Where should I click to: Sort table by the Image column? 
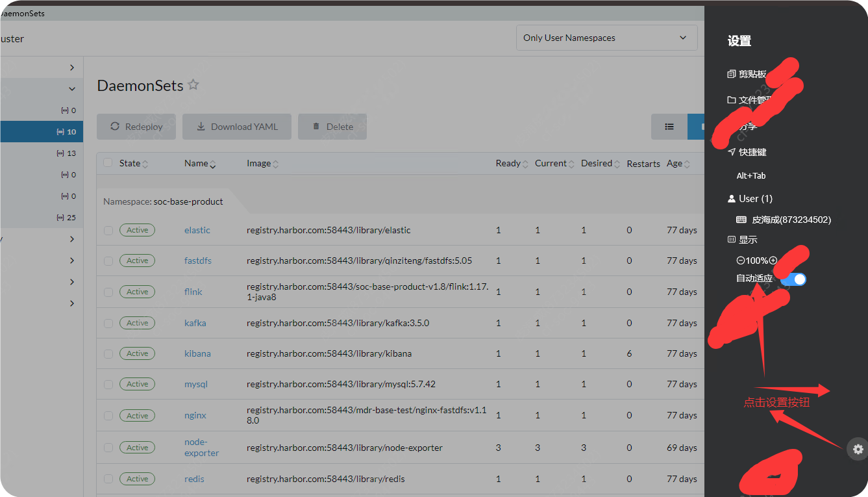263,164
